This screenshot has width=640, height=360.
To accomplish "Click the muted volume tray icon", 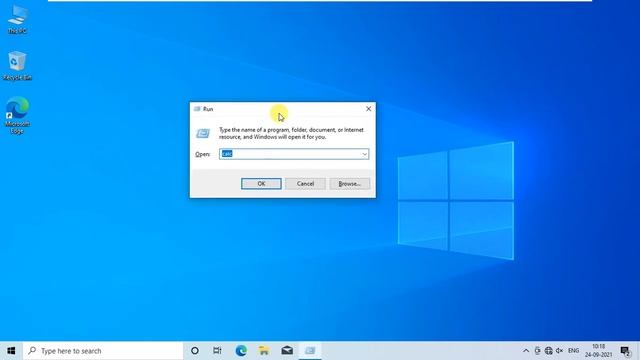I will point(560,351).
